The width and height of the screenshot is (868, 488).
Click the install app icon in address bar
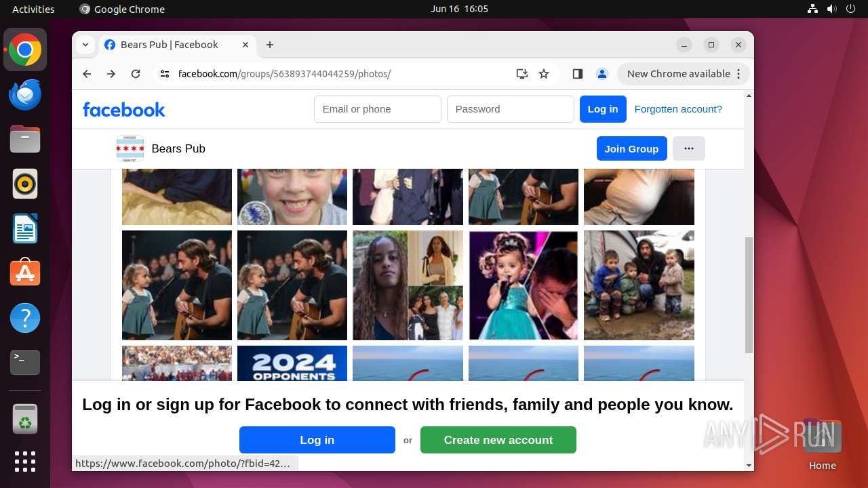[521, 74]
